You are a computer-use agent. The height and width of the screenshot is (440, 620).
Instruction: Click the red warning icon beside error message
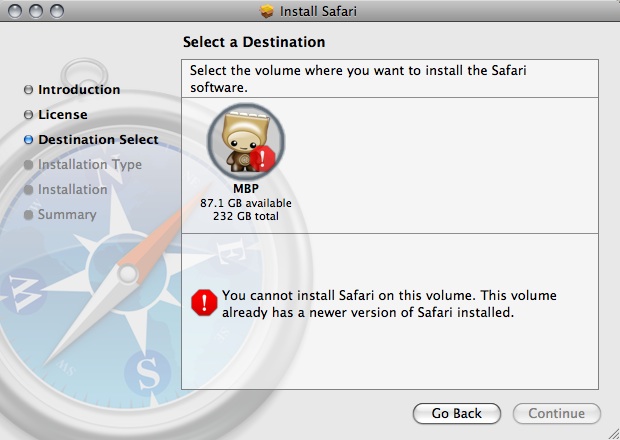point(204,302)
